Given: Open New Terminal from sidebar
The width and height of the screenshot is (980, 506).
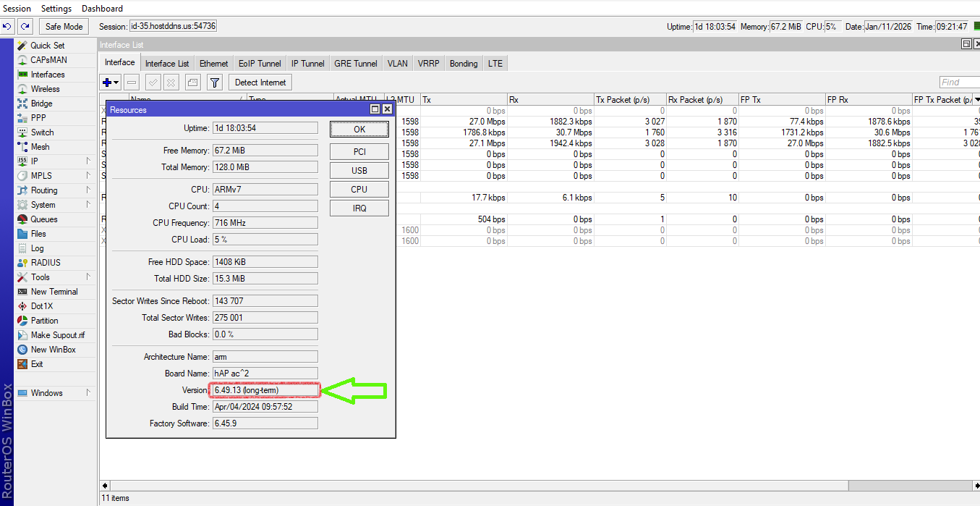Looking at the screenshot, I should click(x=54, y=292).
